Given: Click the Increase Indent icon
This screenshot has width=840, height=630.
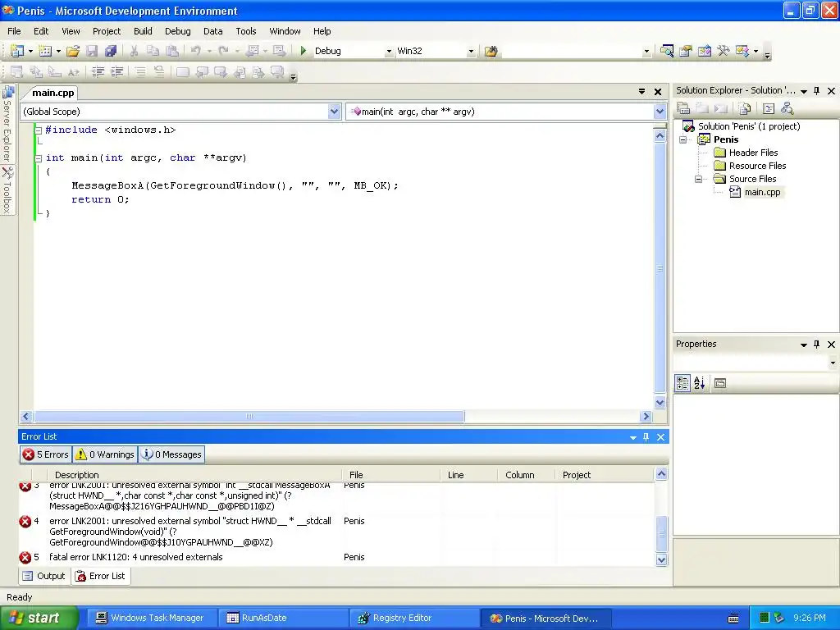Looking at the screenshot, I should 116,71.
